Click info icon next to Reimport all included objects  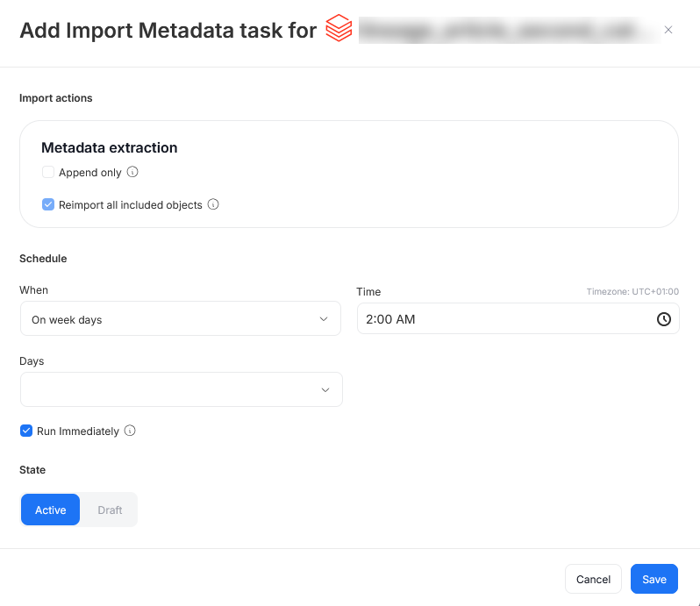213,204
